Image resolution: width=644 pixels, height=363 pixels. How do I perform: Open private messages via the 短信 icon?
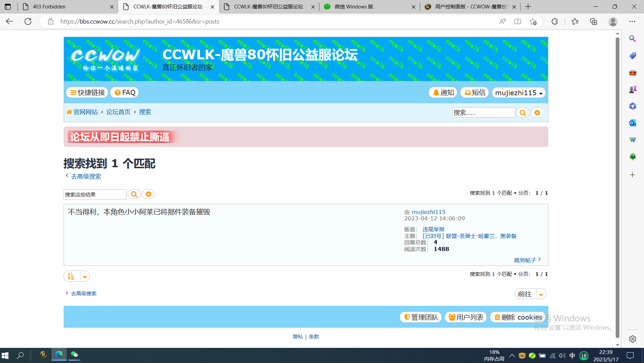474,92
